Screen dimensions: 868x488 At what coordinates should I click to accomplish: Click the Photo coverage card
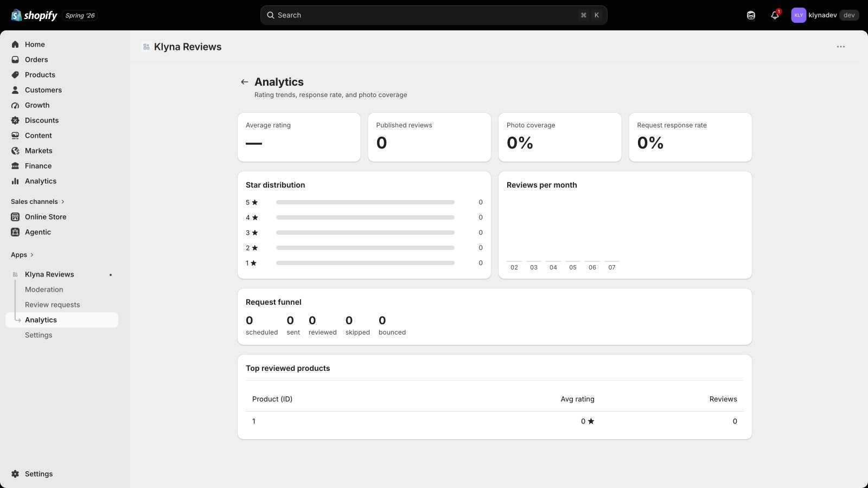tap(560, 137)
